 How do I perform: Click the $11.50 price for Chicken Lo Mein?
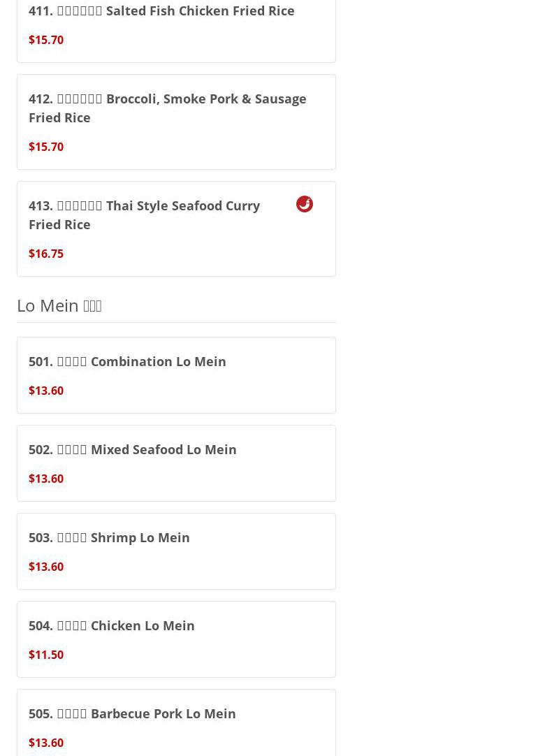46,655
